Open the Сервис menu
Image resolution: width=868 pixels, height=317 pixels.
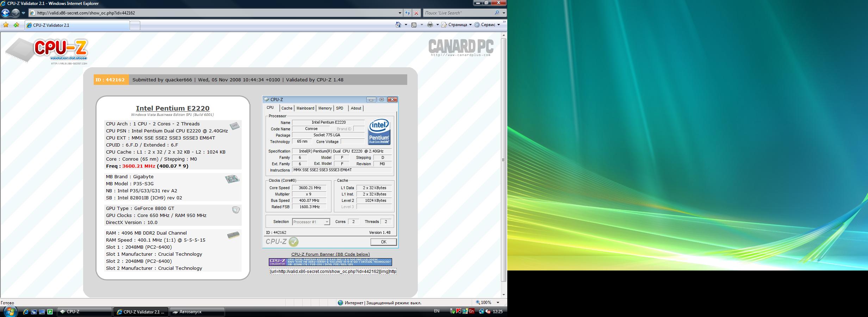pyautogui.click(x=487, y=25)
